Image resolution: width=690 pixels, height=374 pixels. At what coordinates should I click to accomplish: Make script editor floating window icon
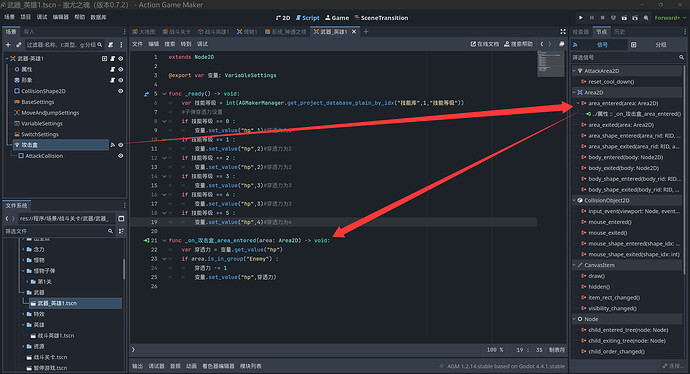pos(562,44)
